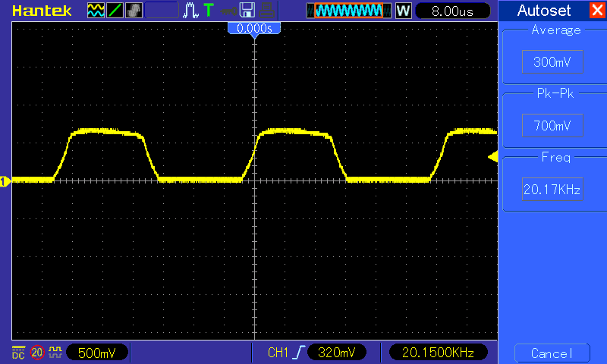Click the 500mV vertical scale readout
Screen dimensions: 607x364
click(x=97, y=353)
